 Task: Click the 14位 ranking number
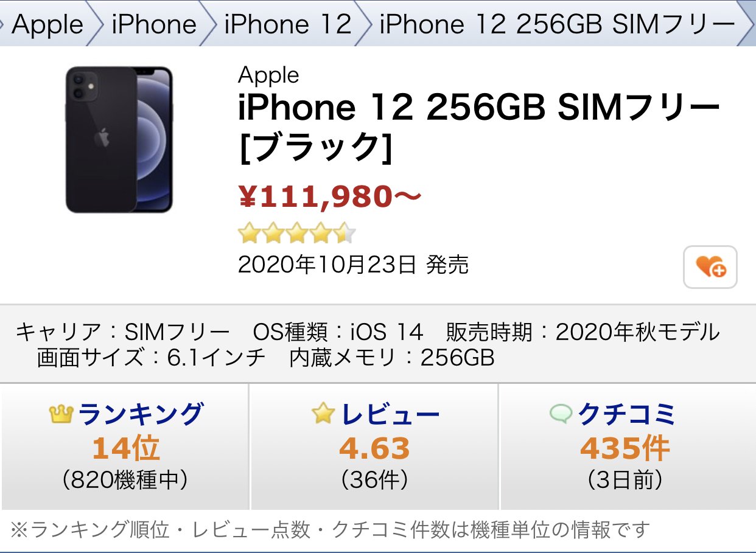125,449
